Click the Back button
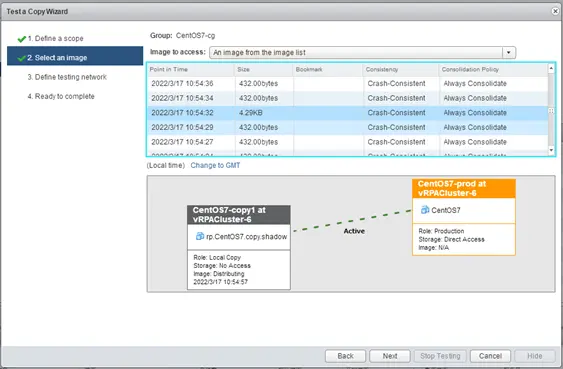 [345, 356]
